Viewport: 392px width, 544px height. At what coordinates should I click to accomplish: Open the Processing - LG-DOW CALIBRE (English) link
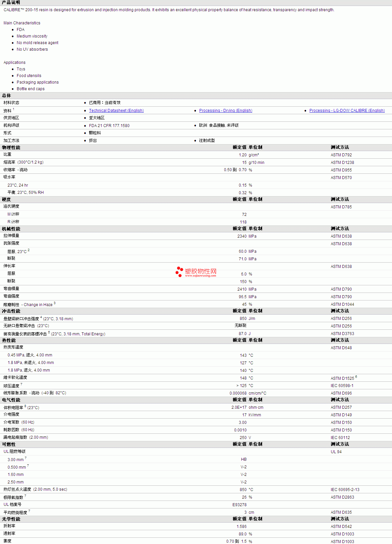[347, 111]
